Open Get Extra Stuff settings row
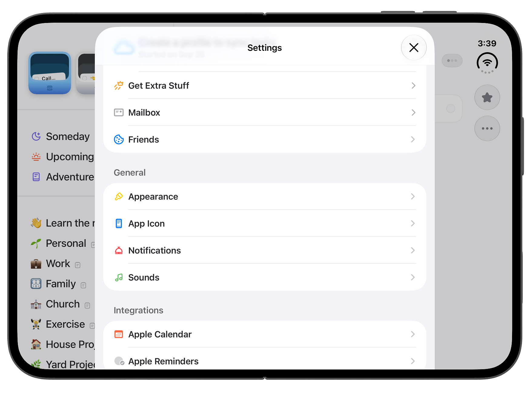This screenshot has width=532, height=394. (264, 86)
